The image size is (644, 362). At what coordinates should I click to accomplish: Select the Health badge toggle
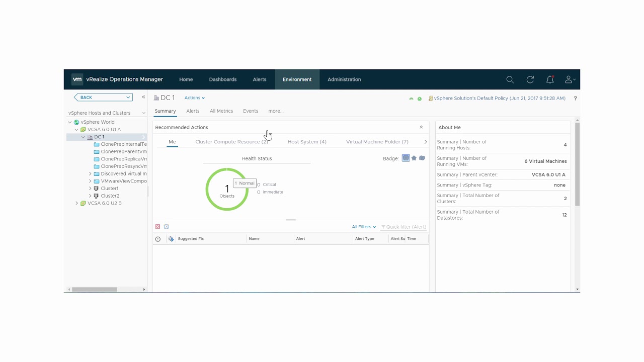[406, 158]
